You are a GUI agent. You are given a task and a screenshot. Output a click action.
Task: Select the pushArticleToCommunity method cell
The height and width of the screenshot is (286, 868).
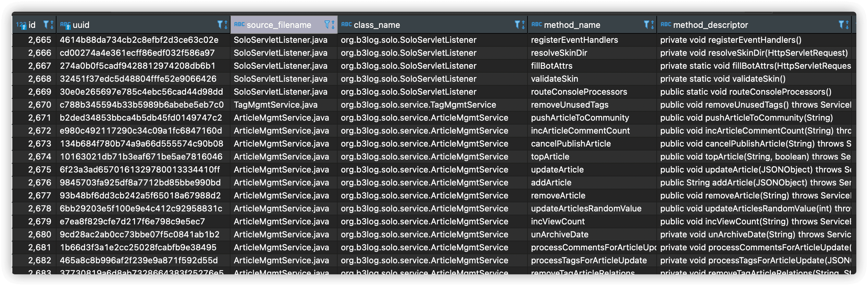(592, 117)
